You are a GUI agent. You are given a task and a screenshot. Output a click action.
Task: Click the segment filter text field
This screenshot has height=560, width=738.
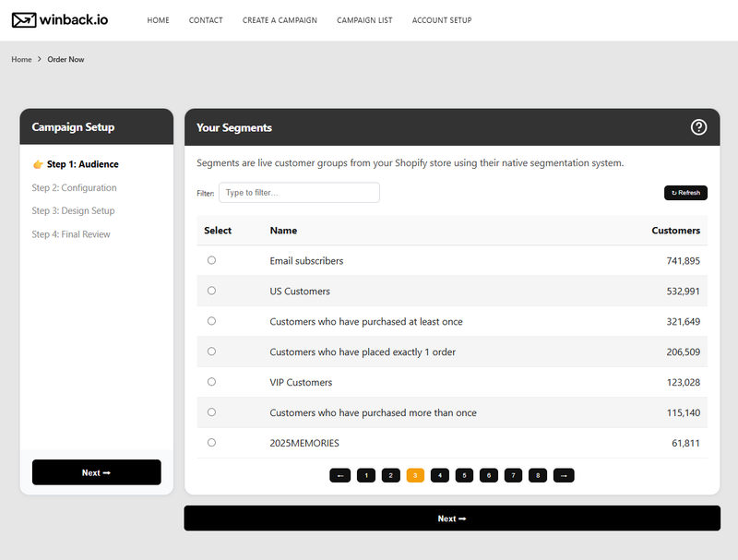pos(299,193)
